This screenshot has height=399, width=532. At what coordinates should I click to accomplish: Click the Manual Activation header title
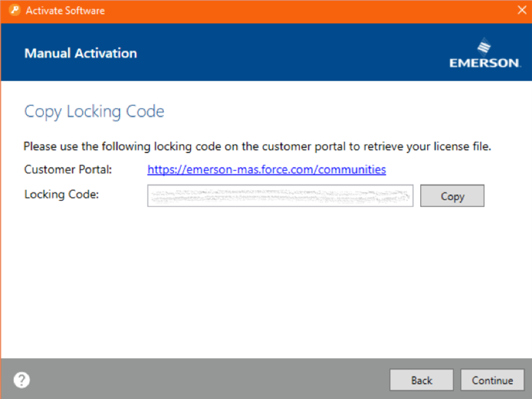[81, 53]
